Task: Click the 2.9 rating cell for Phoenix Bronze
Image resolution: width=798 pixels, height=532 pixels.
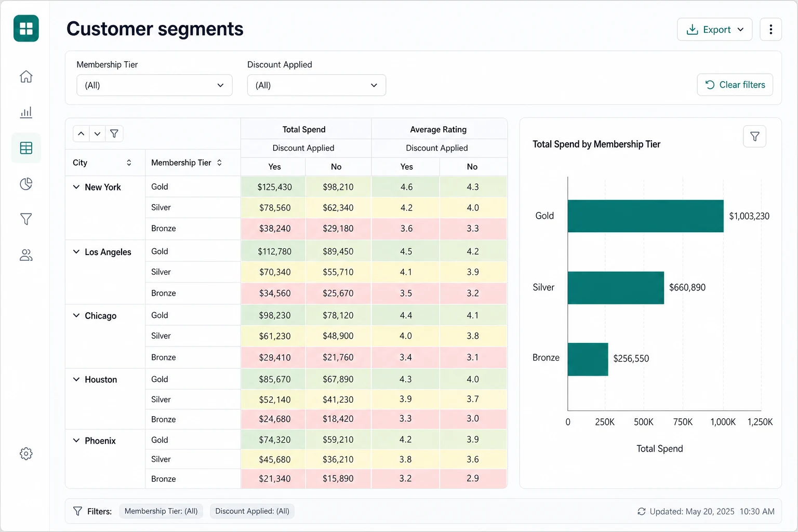Action: 473,478
